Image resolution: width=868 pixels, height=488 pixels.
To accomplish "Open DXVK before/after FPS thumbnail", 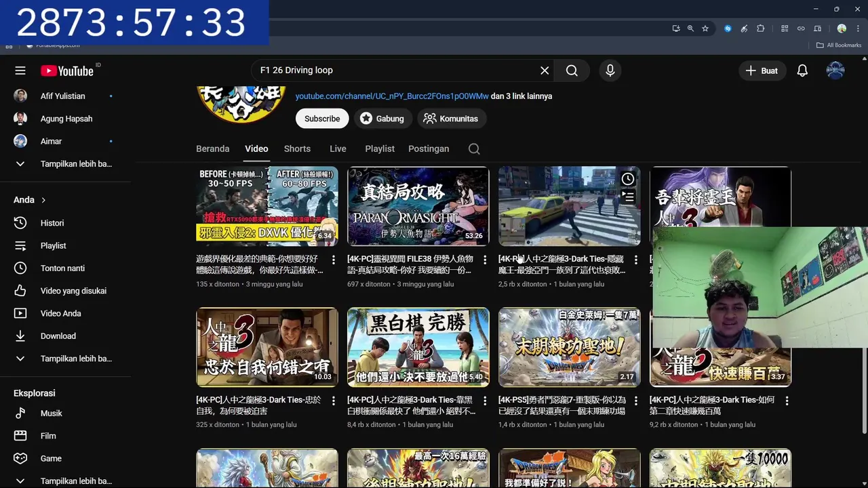I will point(267,206).
